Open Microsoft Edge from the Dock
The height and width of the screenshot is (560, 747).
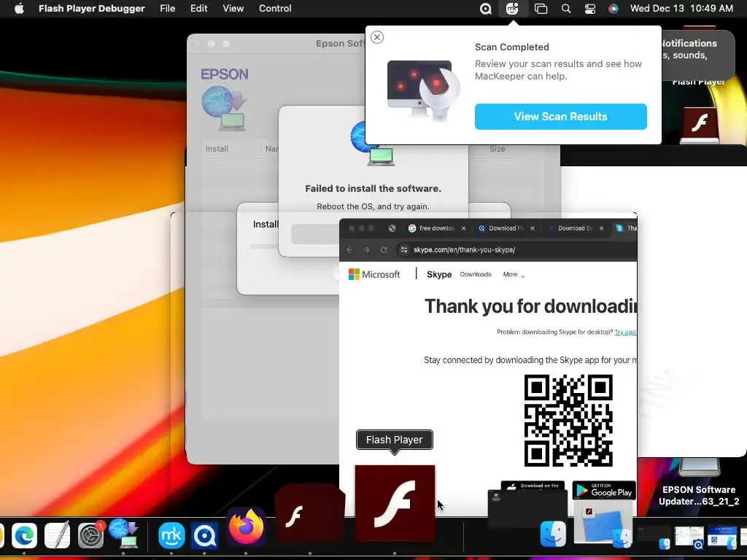(24, 536)
